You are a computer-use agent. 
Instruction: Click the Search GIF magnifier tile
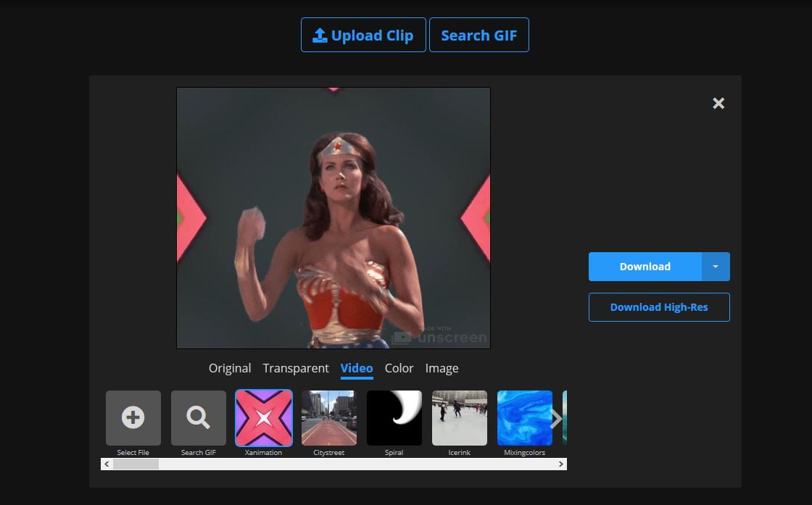coord(199,417)
